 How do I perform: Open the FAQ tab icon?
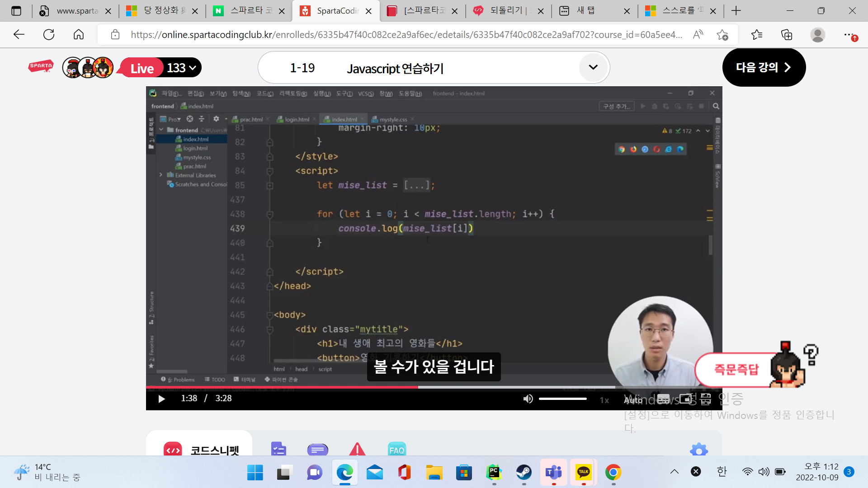coord(397,449)
